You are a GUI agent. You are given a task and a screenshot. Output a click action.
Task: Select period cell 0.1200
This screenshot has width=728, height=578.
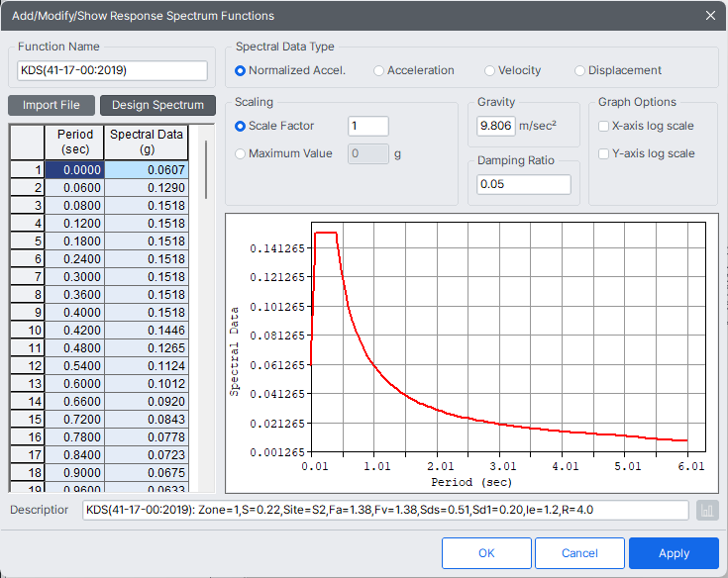coord(74,224)
